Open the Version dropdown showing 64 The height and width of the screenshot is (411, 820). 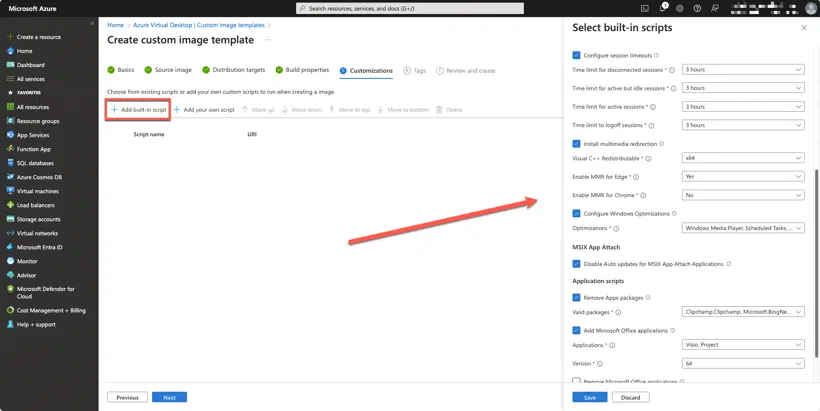[743, 363]
